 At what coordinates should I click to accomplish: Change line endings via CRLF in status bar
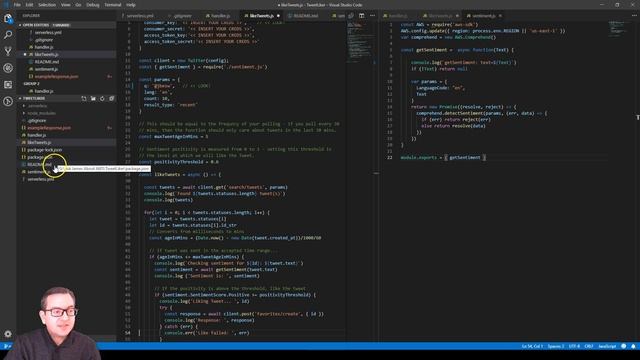tap(589, 346)
